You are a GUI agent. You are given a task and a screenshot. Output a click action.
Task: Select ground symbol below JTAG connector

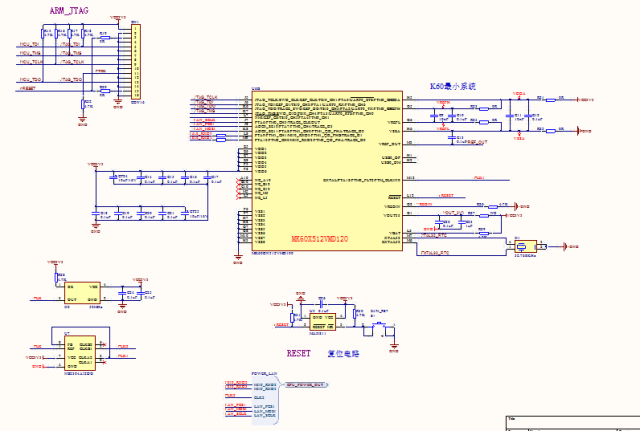tap(118, 103)
